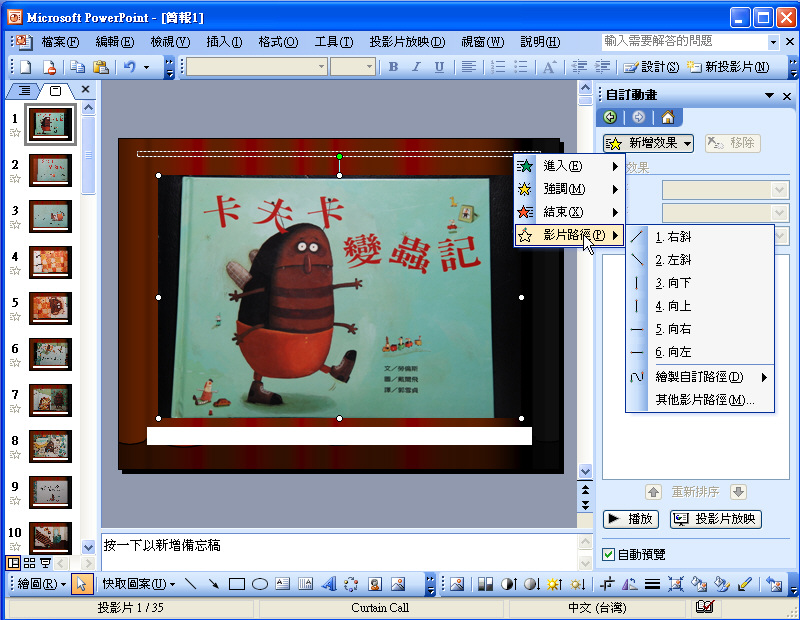
Task: Click the 設計 design button
Action: (651, 67)
